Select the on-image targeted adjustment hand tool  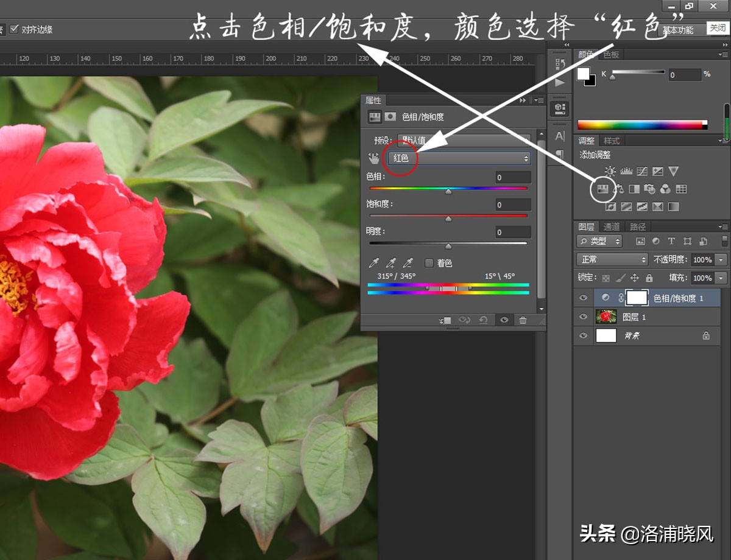[373, 158]
